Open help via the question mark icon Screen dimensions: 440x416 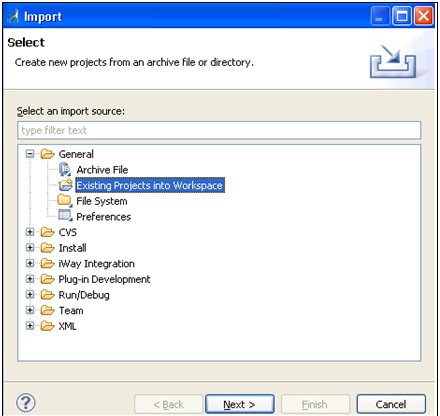pyautogui.click(x=26, y=403)
